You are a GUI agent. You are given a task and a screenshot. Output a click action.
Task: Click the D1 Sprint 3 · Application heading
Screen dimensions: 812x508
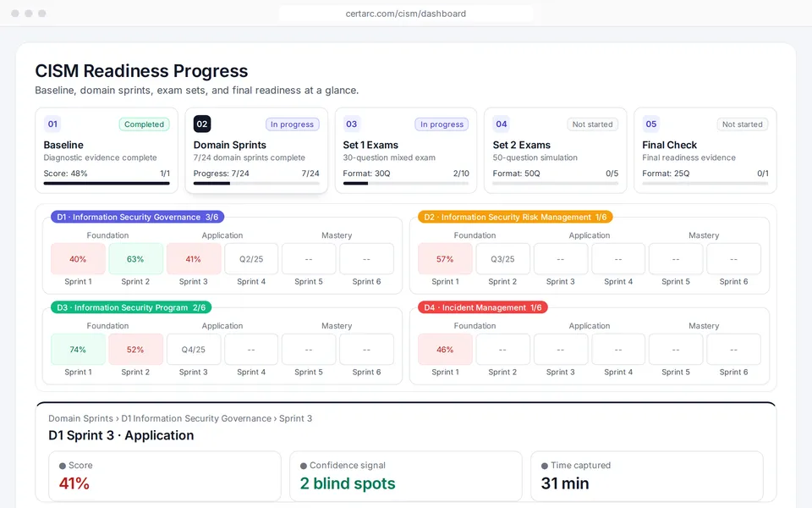121,435
